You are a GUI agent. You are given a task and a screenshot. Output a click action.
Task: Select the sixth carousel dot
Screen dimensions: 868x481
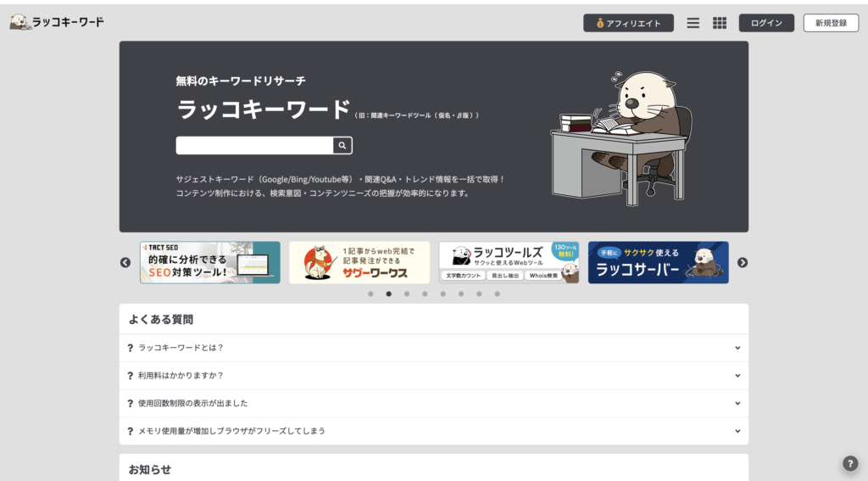(x=461, y=294)
